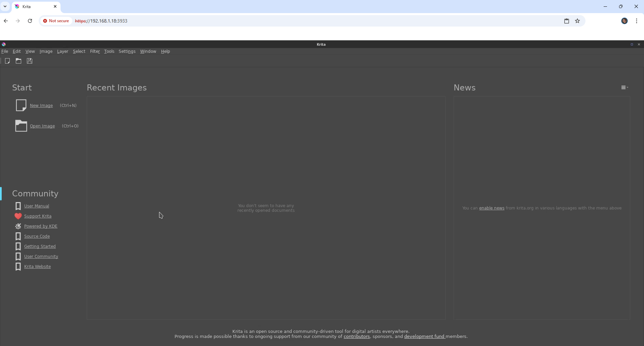Screen dimensions: 644x346
Task: Select the Krita browser tab
Action: [36, 6]
